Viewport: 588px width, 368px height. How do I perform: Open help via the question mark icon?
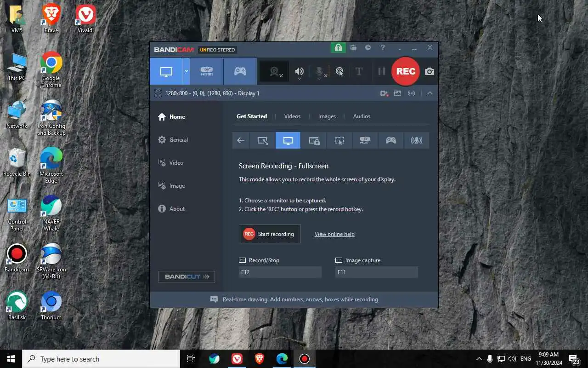point(383,47)
